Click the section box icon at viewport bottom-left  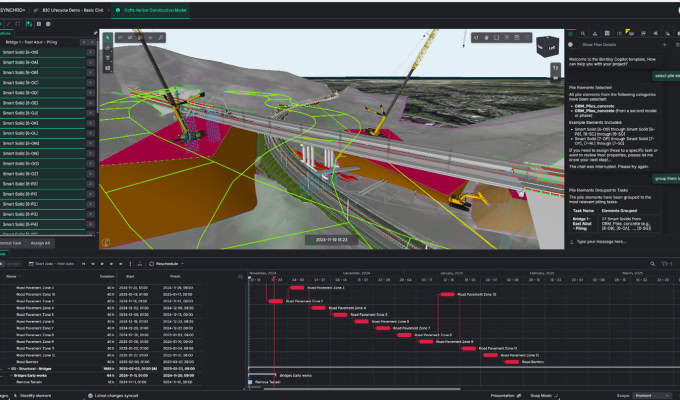tap(104, 241)
